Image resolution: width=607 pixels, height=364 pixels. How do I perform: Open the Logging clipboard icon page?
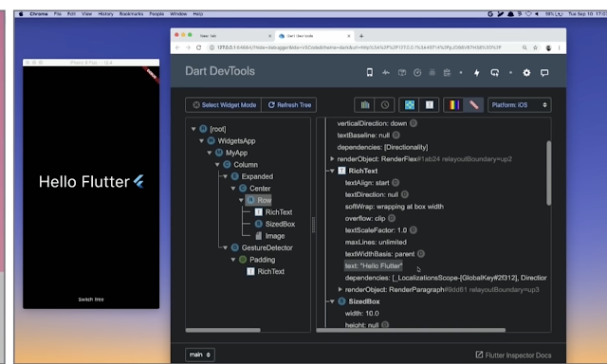pyautogui.click(x=447, y=72)
